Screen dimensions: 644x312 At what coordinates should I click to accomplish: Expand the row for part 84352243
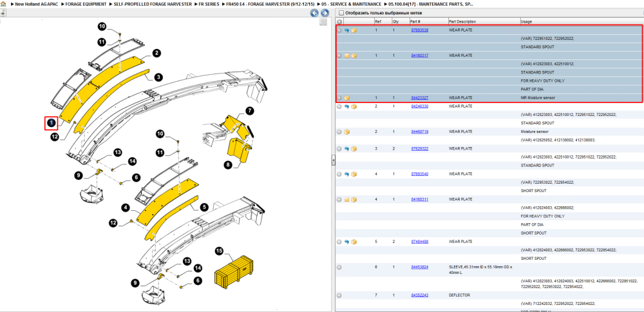pyautogui.click(x=339, y=295)
